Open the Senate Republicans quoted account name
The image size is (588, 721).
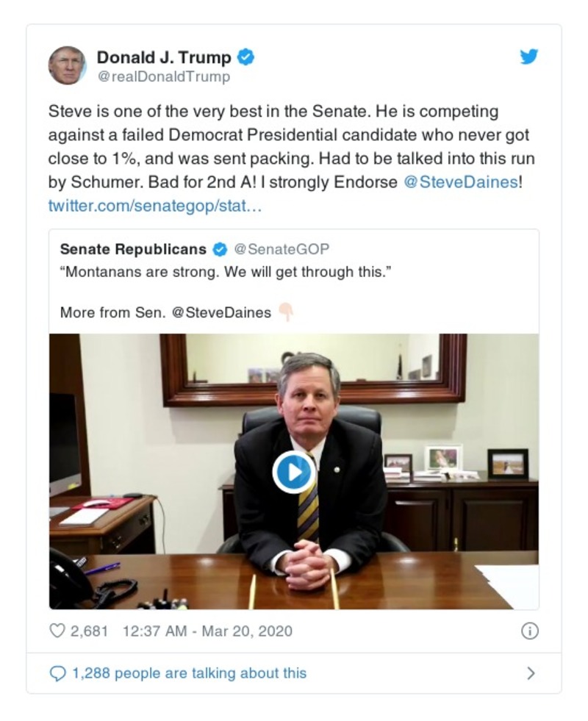point(133,249)
